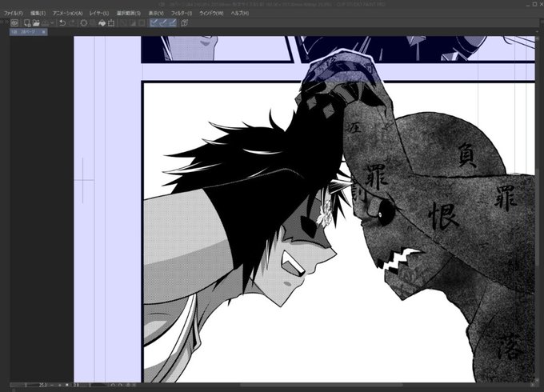Toggle the Show Selection Border icon
Screen dimensions: 544x392
coord(142,23)
